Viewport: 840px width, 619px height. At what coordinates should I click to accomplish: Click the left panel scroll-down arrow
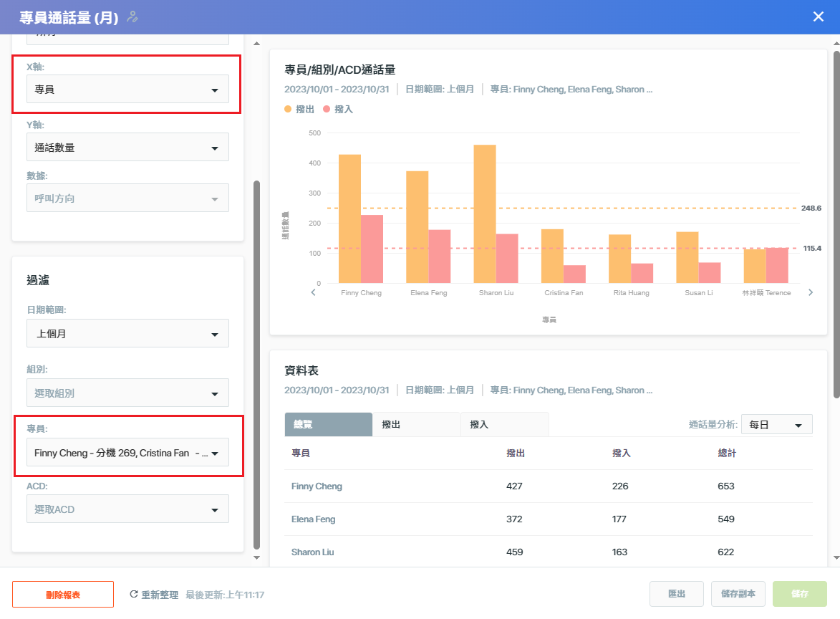point(256,557)
